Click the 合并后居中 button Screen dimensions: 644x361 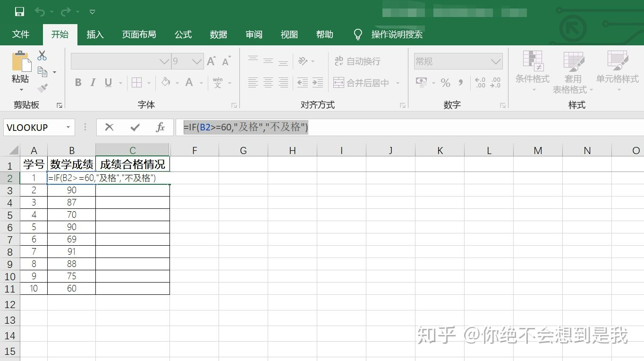coord(361,83)
